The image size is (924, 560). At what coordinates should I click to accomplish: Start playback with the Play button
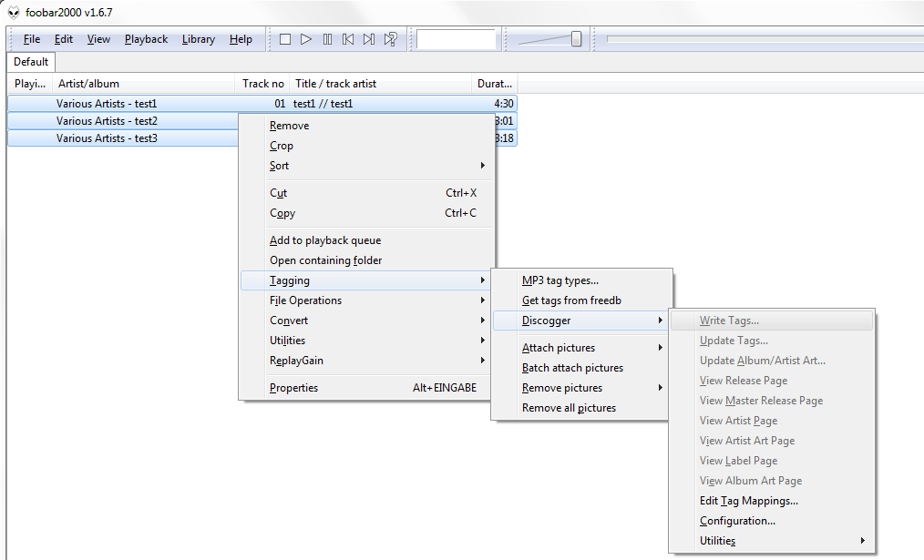point(306,39)
